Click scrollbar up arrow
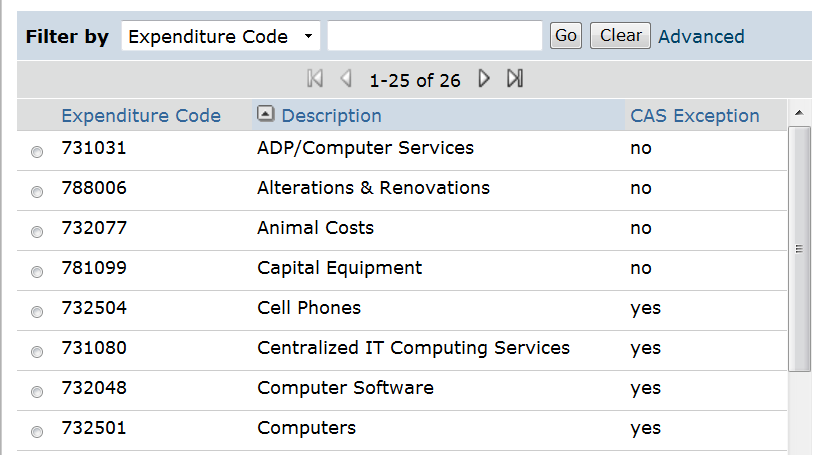The width and height of the screenshot is (814, 455). [x=799, y=113]
